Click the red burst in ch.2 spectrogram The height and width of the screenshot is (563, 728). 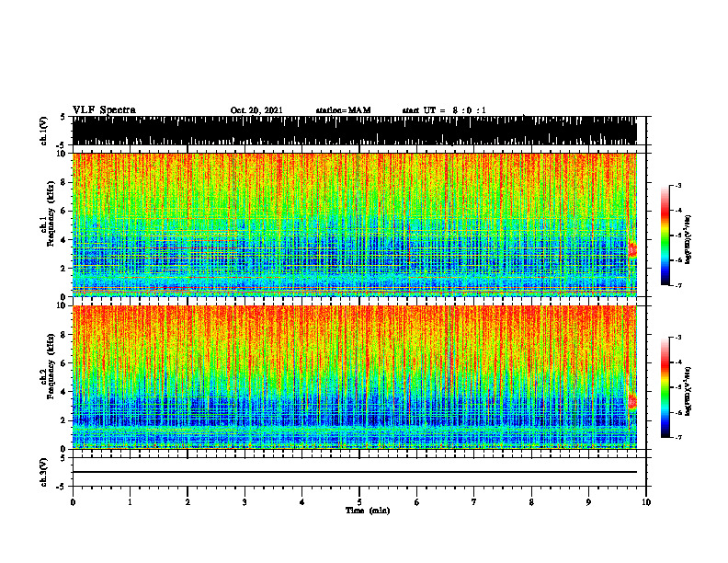coord(631,401)
